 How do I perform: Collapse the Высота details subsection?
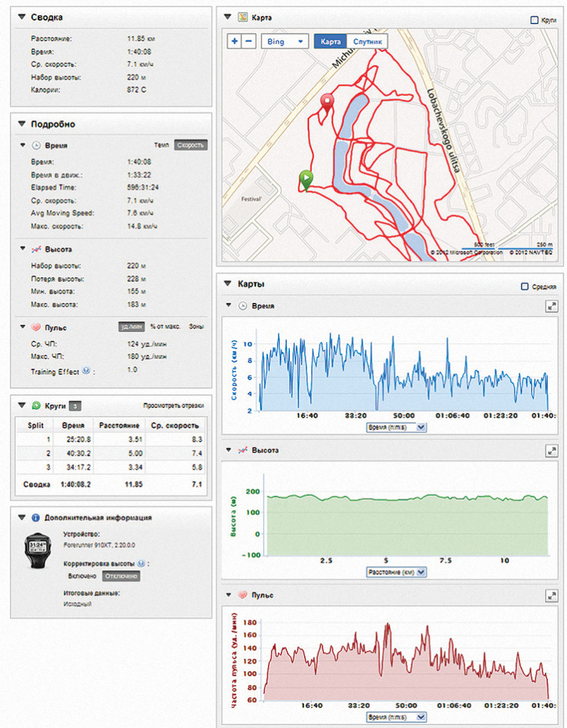pos(23,249)
